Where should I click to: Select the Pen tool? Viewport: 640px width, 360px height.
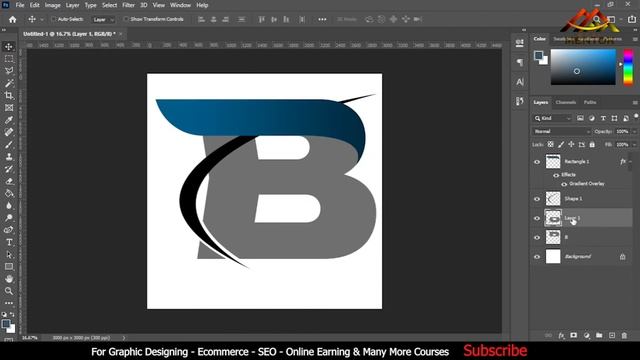coord(9,230)
